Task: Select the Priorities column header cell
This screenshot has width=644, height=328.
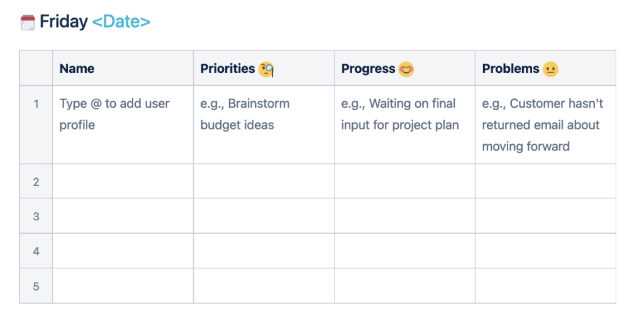Action: click(264, 68)
